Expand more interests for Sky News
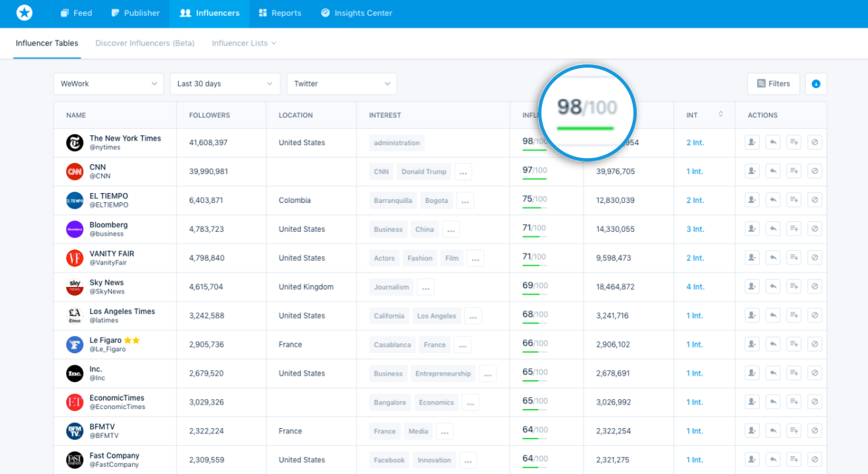This screenshot has width=868, height=474. [x=426, y=288]
